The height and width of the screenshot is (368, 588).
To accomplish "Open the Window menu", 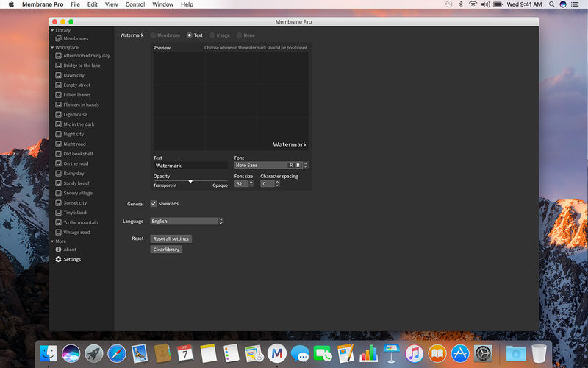I will pos(162,4).
